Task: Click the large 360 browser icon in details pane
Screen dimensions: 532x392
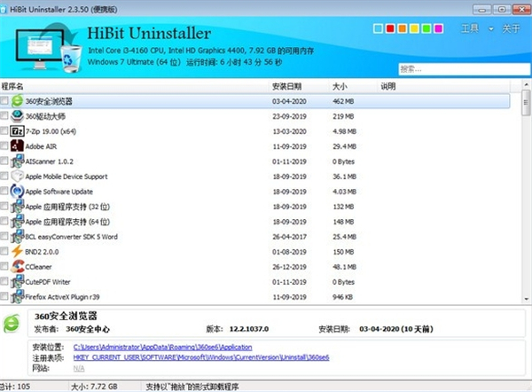Action: pos(12,324)
